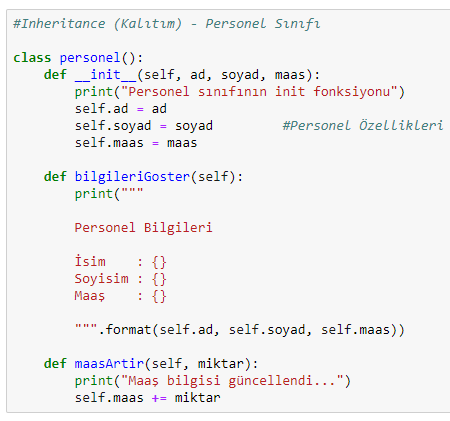Click the 'İsim' format line
450x421 pixels.
pos(120,262)
